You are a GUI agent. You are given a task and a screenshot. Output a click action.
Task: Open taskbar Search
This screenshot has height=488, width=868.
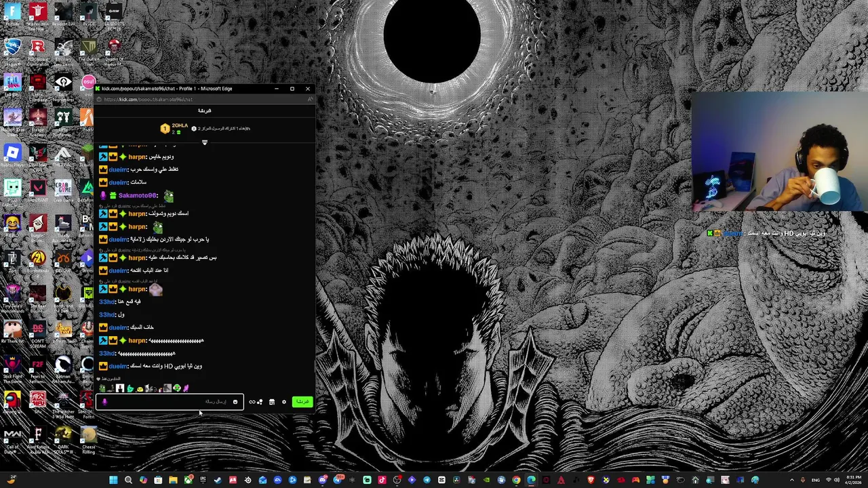coord(128,480)
